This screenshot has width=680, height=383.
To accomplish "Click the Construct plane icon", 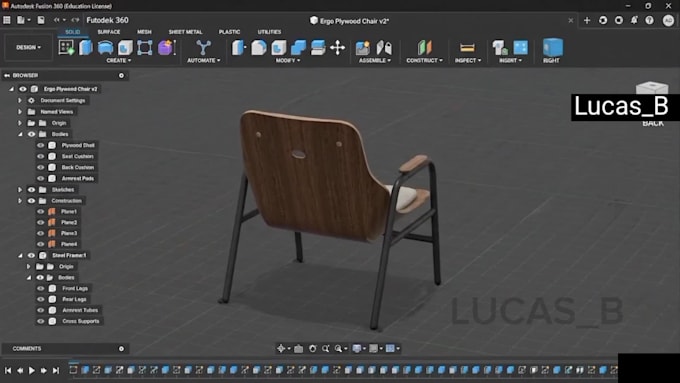I will click(x=425, y=48).
